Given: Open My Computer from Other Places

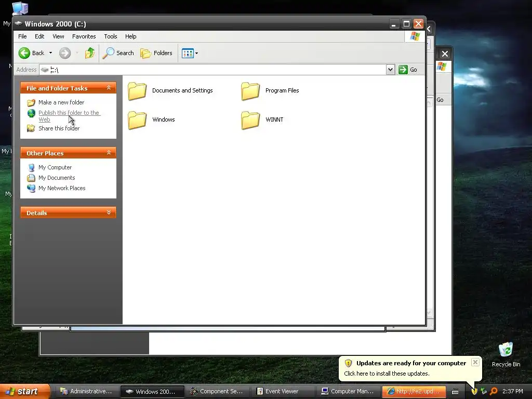Looking at the screenshot, I should [55, 167].
